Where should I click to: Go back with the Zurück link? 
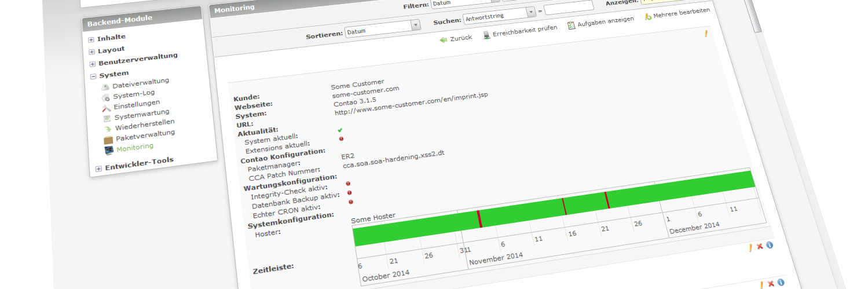point(461,38)
